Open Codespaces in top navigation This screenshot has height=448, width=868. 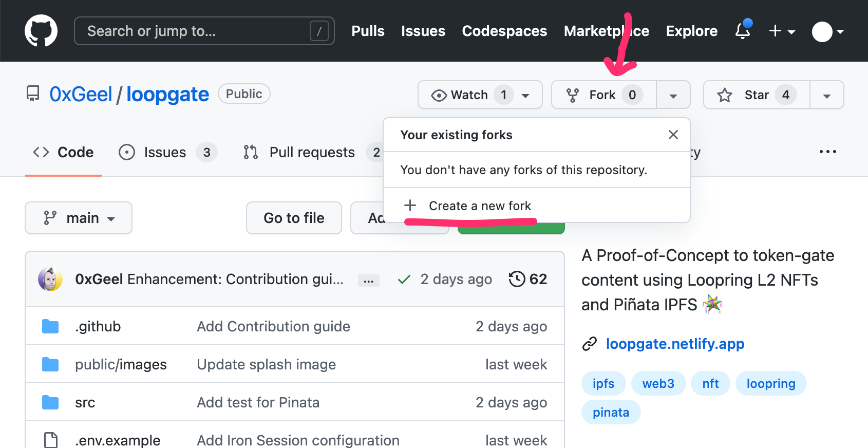point(504,31)
